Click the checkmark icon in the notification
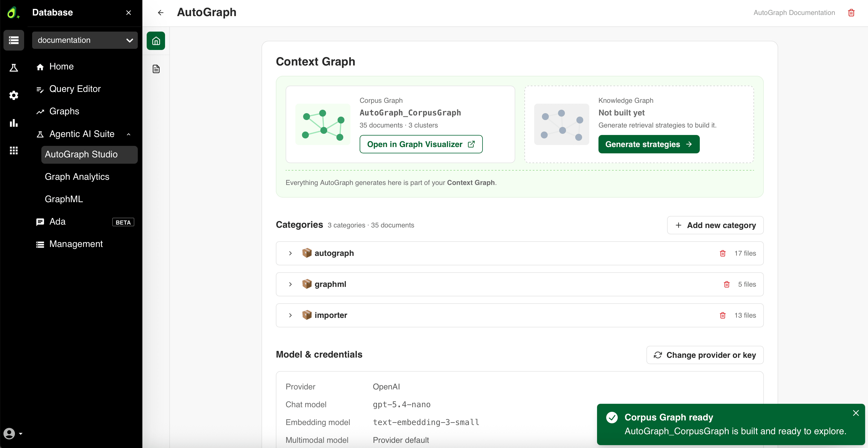 [x=612, y=417]
